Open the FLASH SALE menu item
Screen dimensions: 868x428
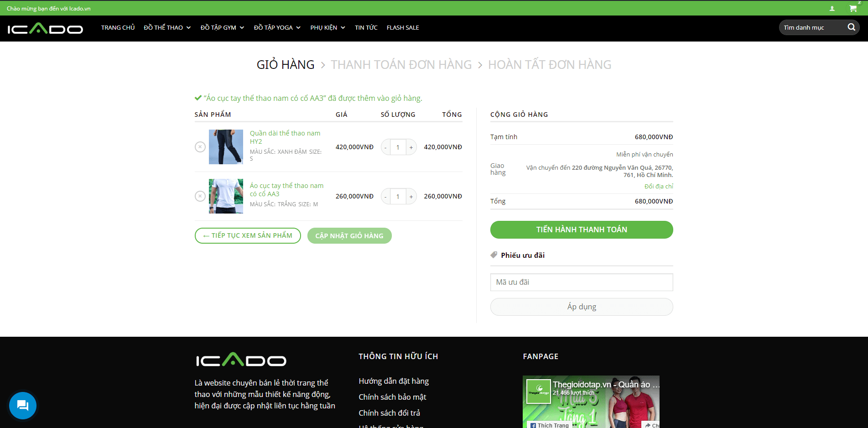403,28
